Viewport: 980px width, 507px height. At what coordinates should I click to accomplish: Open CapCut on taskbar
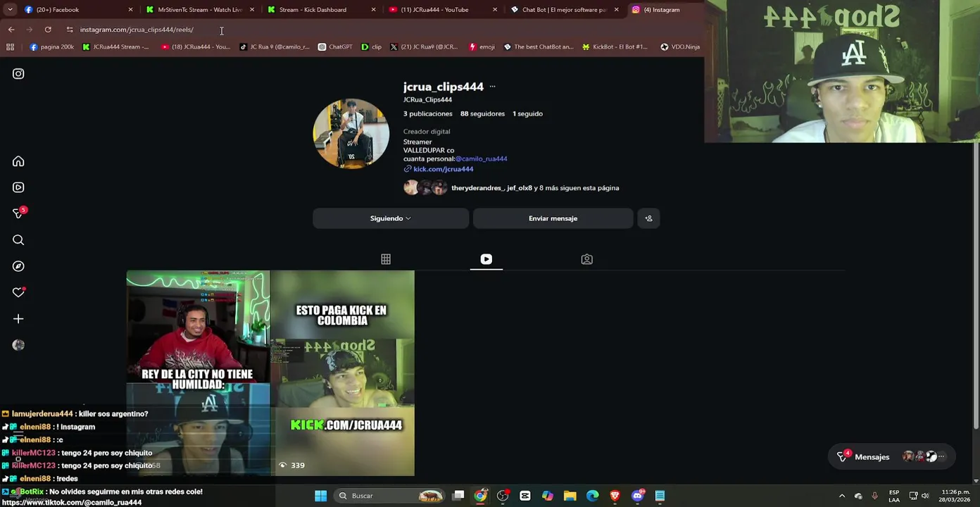click(525, 496)
